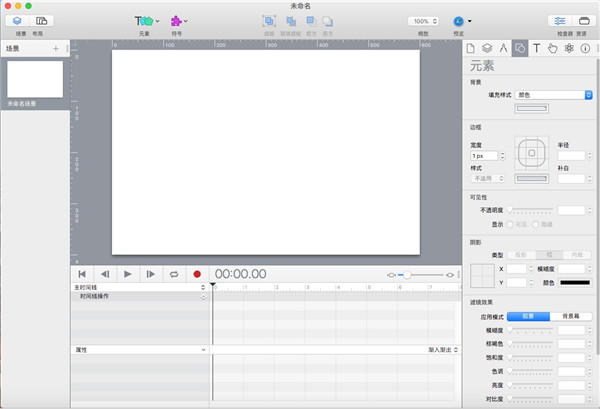Screen dimensions: 600x409
Task: Select the Typography inspector T icon
Action: click(x=536, y=47)
